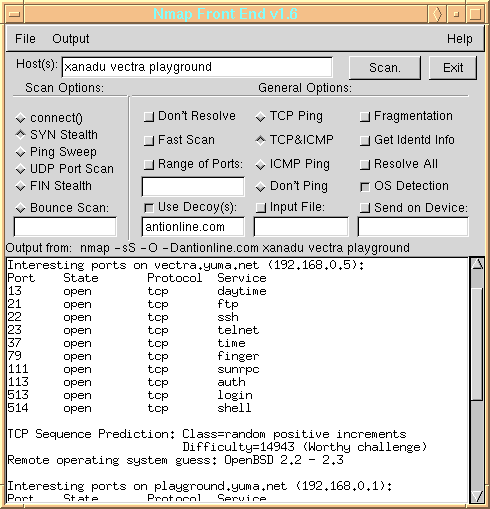This screenshot has width=490, height=509.
Task: Click the output scrollbar up arrow
Action: pos(477,264)
